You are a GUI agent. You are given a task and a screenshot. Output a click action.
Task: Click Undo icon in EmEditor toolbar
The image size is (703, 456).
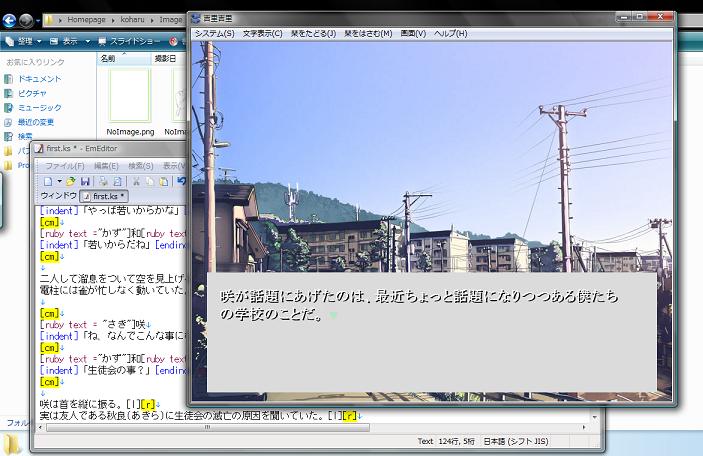pyautogui.click(x=181, y=181)
